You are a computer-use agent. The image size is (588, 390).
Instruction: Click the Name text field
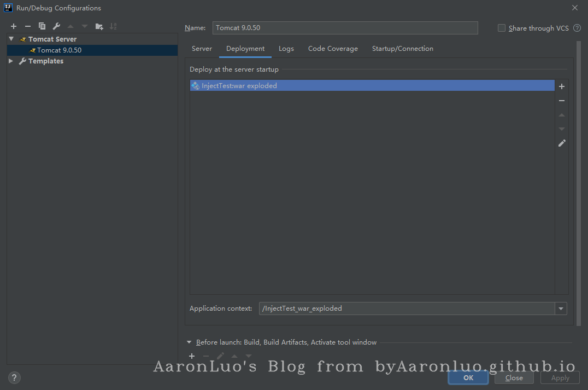click(x=345, y=28)
